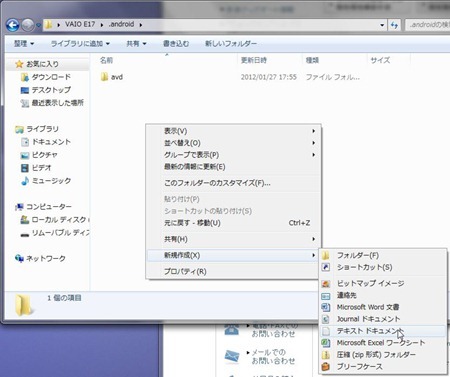Open the address bar history dropdown arrow
This screenshot has width=450, height=377.
click(382, 25)
